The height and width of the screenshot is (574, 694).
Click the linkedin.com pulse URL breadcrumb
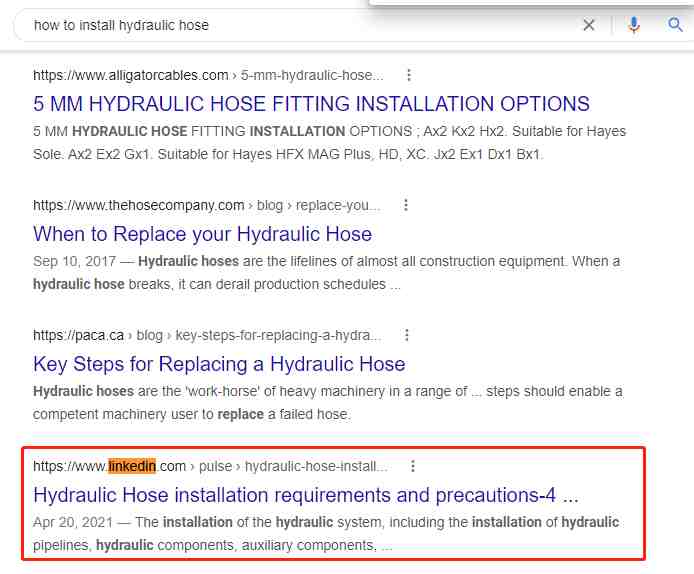click(210, 466)
